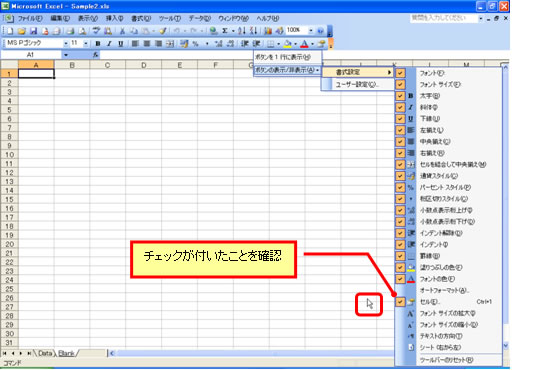Click the blue Help question icon
This screenshot has width=540, height=370.
coord(320,31)
